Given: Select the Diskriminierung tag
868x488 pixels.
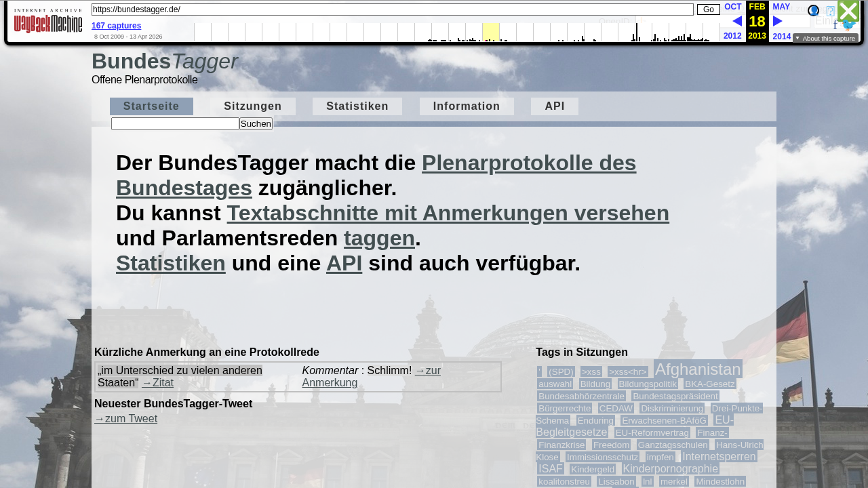Looking at the screenshot, I should tap(672, 408).
